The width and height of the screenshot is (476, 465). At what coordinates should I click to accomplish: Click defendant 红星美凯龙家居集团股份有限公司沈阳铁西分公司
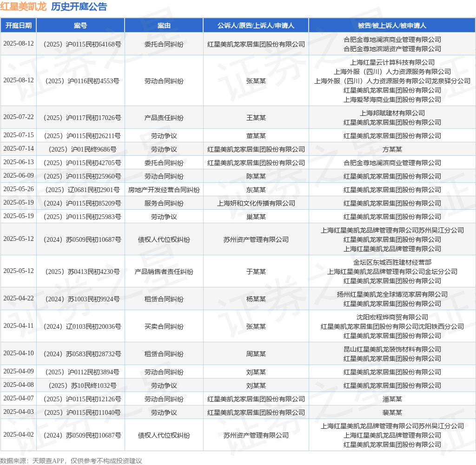tap(392, 327)
